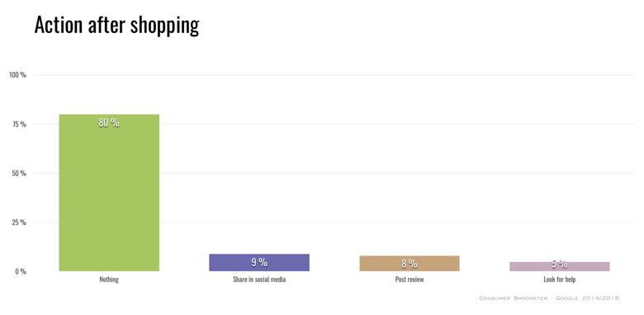Click the 50 % y-axis tick label
The width and height of the screenshot is (644, 315).
pyautogui.click(x=20, y=173)
